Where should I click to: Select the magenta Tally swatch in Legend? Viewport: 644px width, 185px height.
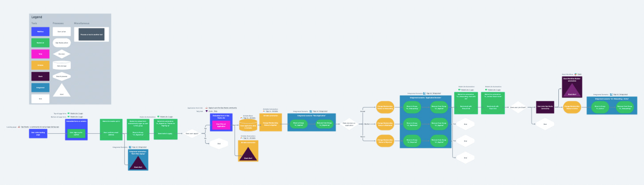pos(40,54)
